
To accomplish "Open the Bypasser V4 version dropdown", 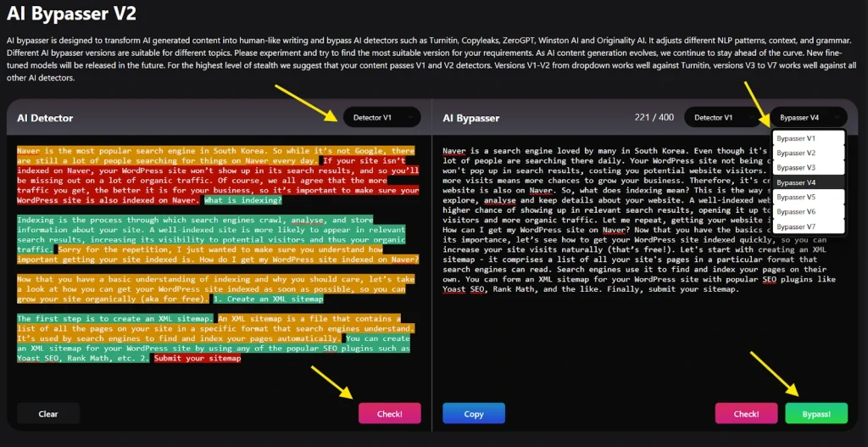I will [808, 117].
